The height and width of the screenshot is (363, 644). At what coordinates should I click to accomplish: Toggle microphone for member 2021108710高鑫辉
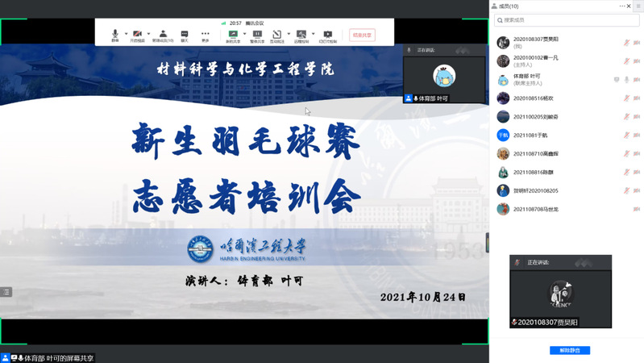[x=626, y=153]
